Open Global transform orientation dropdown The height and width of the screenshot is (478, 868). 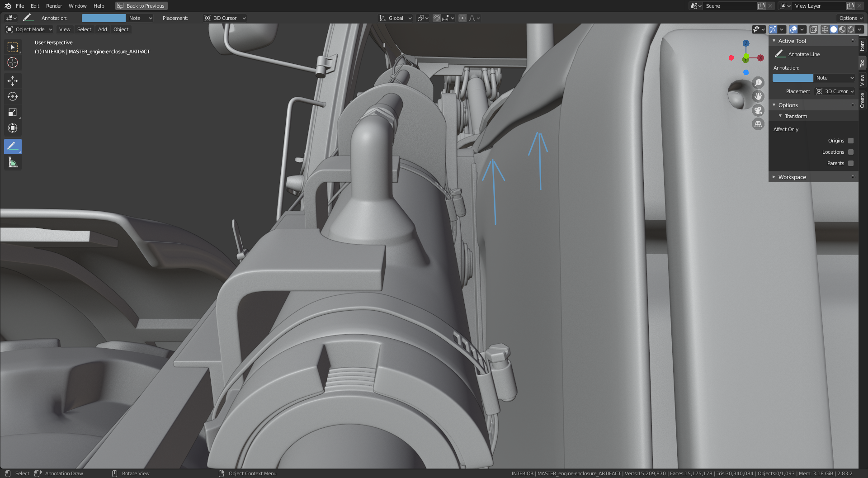coord(396,18)
